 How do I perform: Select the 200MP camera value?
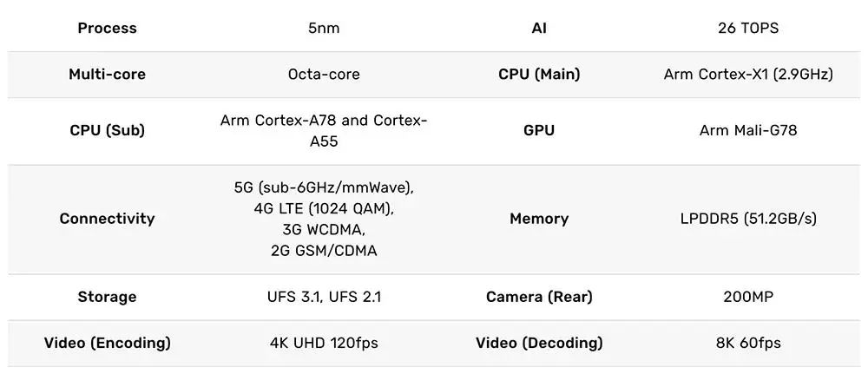point(748,297)
